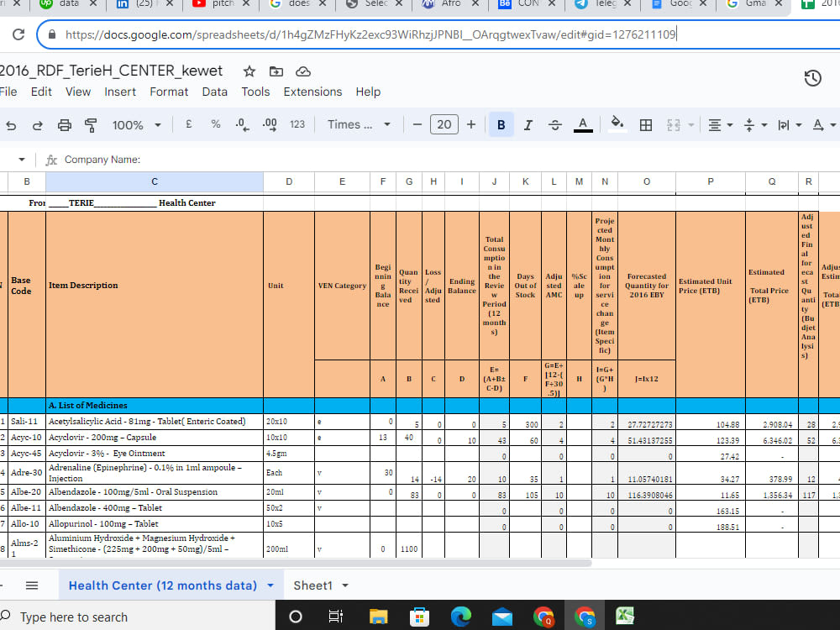Click inside the formula bar

[x=252, y=160]
